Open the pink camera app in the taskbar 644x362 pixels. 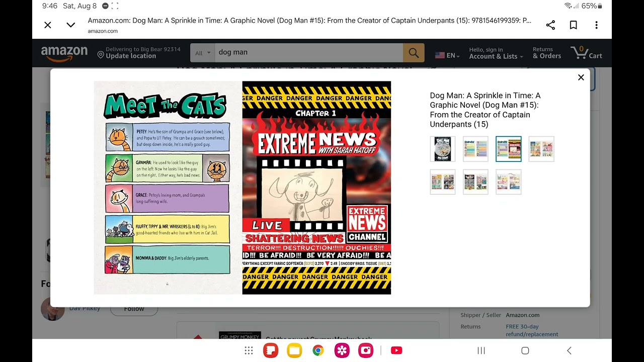click(366, 350)
